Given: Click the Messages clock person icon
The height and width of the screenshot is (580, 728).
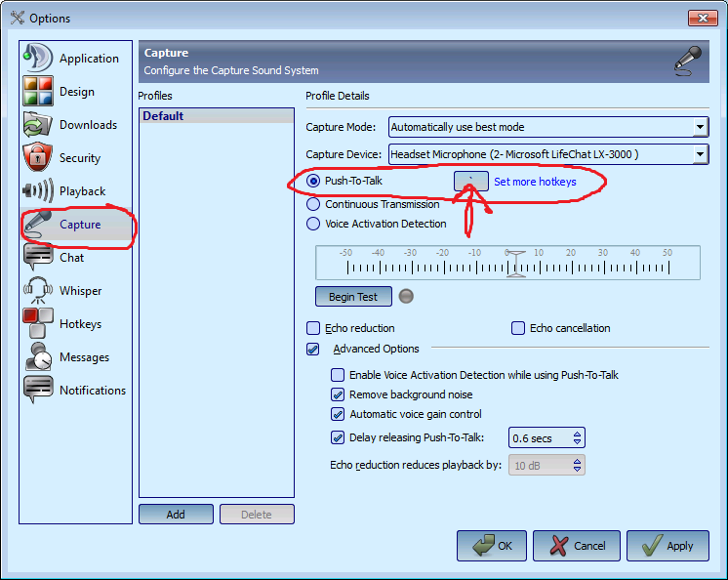Looking at the screenshot, I should tap(38, 356).
